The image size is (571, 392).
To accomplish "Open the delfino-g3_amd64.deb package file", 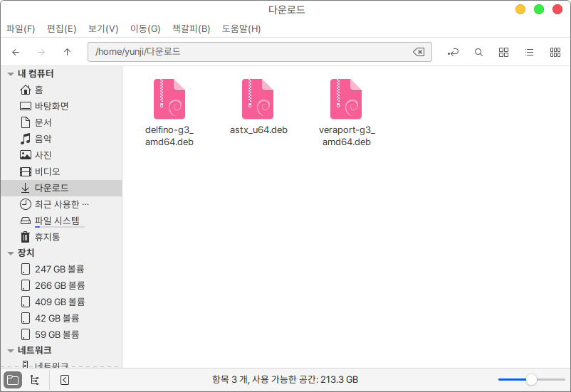I will [169, 100].
